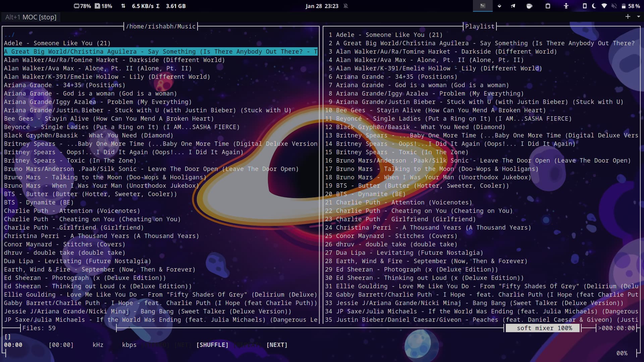Select Charlie Puth Attention in file list

coord(72,211)
